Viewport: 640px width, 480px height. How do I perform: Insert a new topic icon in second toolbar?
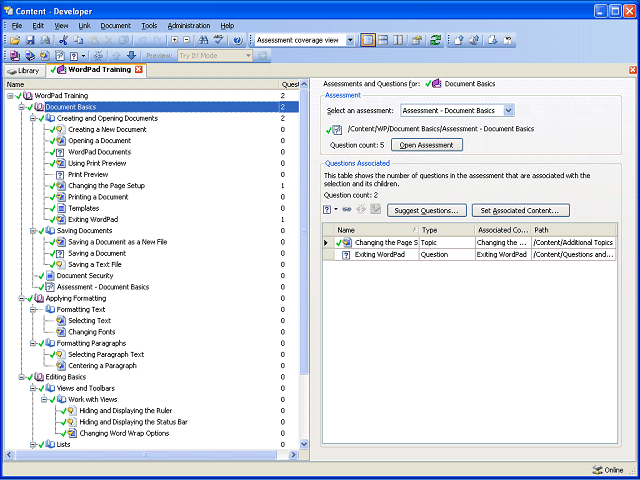pos(45,56)
